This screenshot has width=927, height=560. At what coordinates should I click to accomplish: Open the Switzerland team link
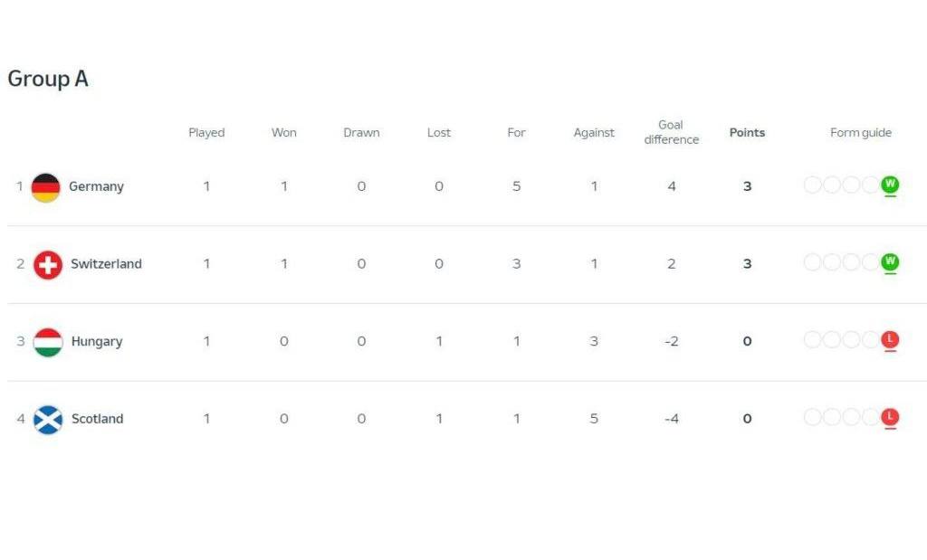pyautogui.click(x=107, y=264)
